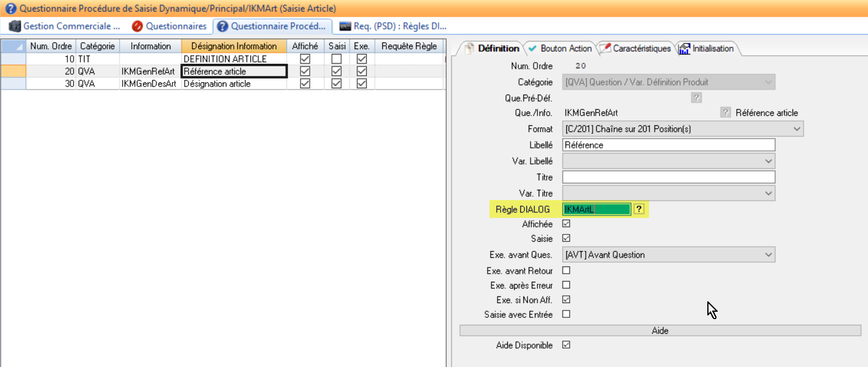868x367 pixels.
Task: Enable the Exe. avant Retour checkbox
Action: click(566, 271)
